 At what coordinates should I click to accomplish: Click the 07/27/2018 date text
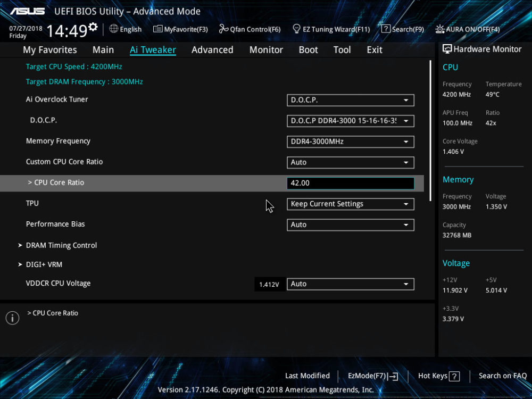(26, 29)
